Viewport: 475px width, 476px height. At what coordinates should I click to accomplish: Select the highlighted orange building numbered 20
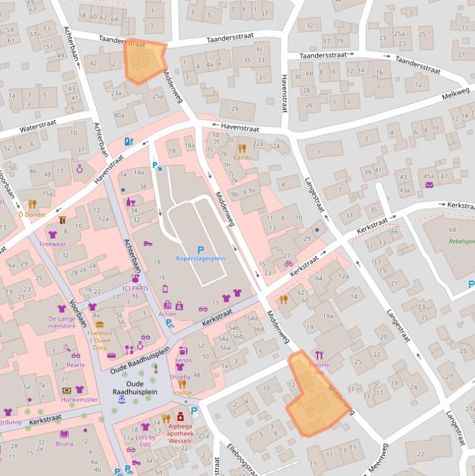315,396
